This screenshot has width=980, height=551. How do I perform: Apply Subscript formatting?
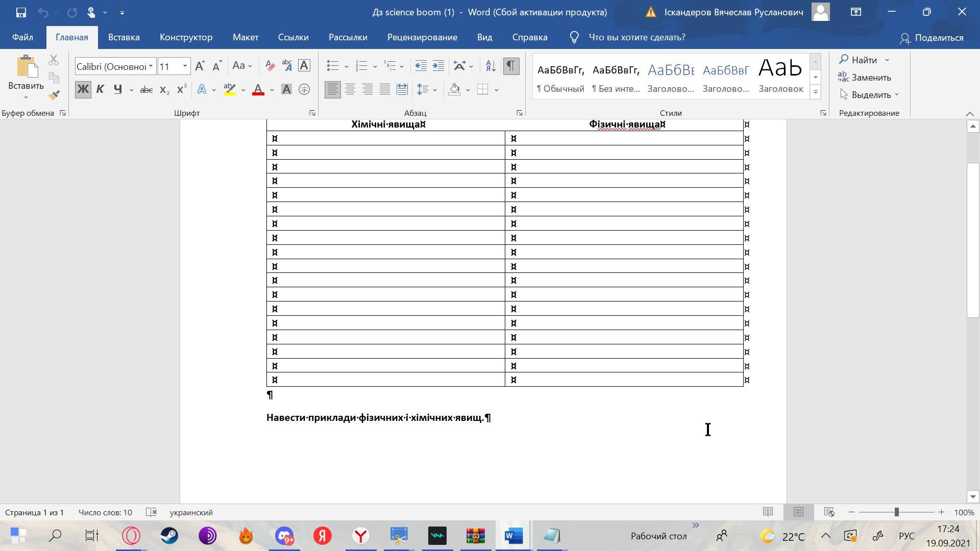point(164,90)
